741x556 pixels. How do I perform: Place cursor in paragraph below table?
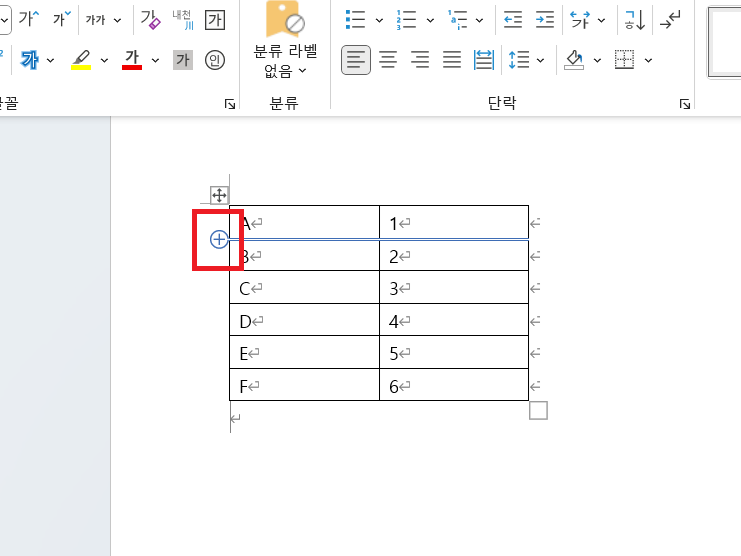(x=235, y=418)
